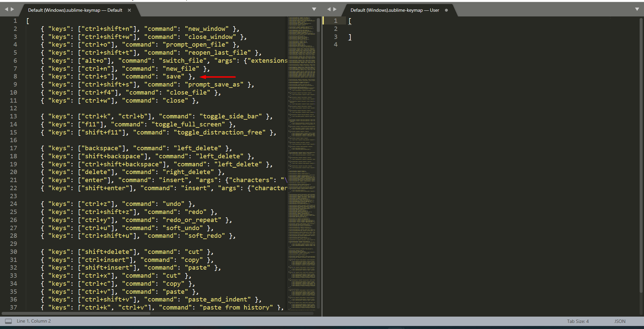Click the "prompt_save_as" text
Screen dimensions: 644x329
[x=214, y=85]
